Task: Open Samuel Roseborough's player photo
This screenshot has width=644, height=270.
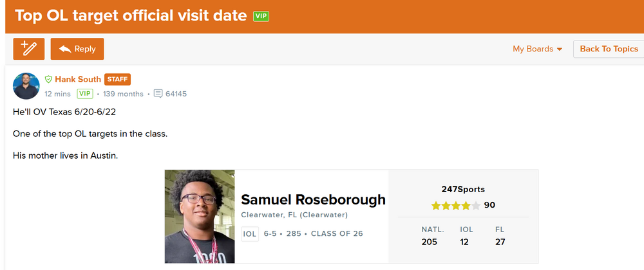Action: coord(200,216)
